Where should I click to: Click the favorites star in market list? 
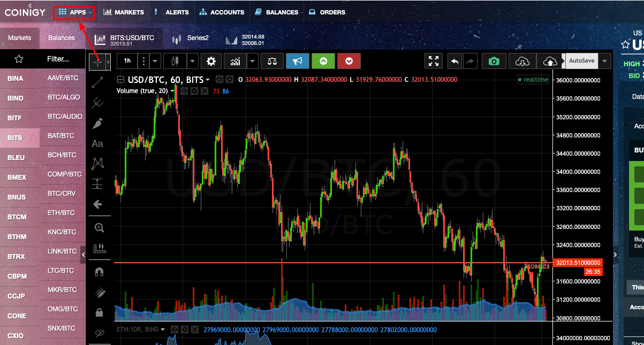point(19,59)
